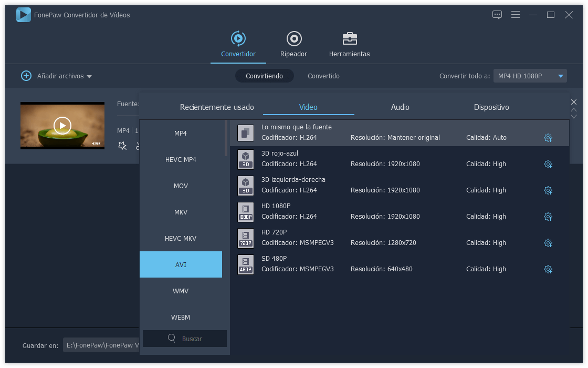Choose MP4 in the format list
The height and width of the screenshot is (368, 588).
pos(181,134)
